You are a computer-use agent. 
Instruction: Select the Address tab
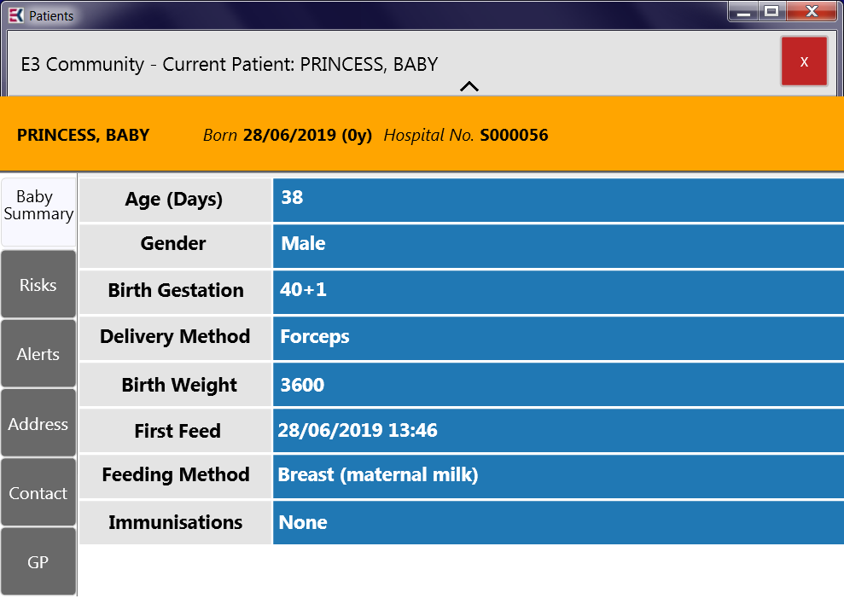38,423
